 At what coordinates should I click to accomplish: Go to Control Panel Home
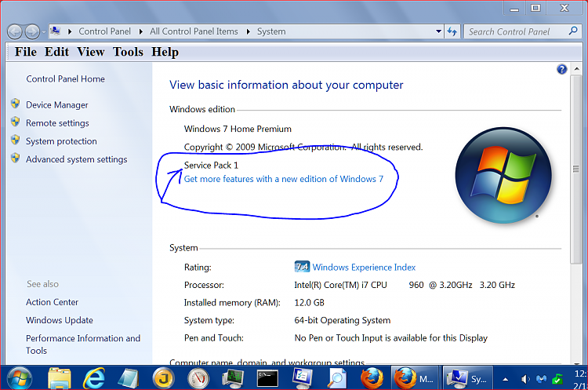[x=65, y=78]
